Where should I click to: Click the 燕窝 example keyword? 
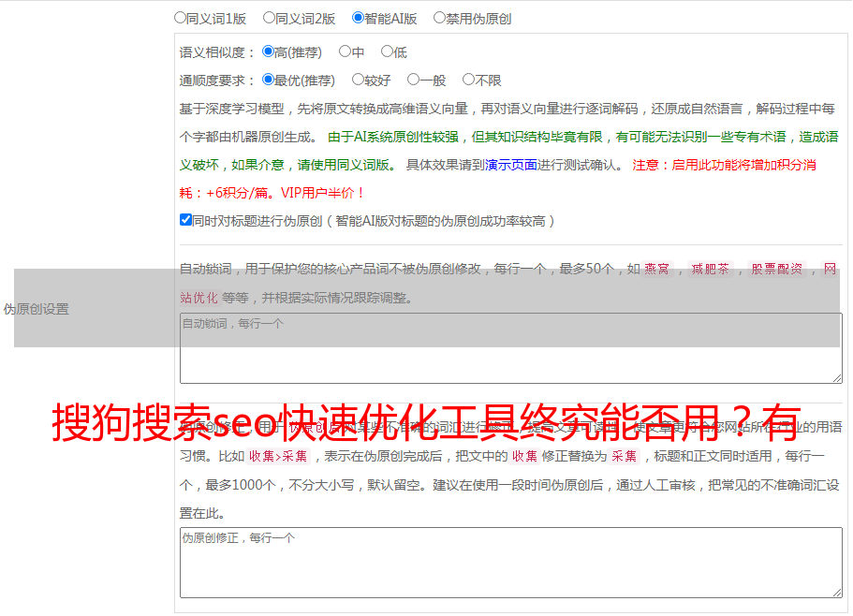pos(656,269)
